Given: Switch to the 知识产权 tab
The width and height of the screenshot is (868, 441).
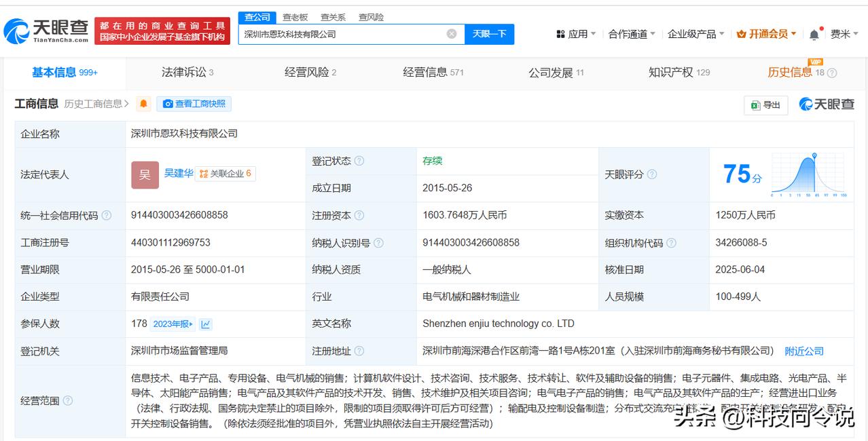Looking at the screenshot, I should [x=679, y=73].
